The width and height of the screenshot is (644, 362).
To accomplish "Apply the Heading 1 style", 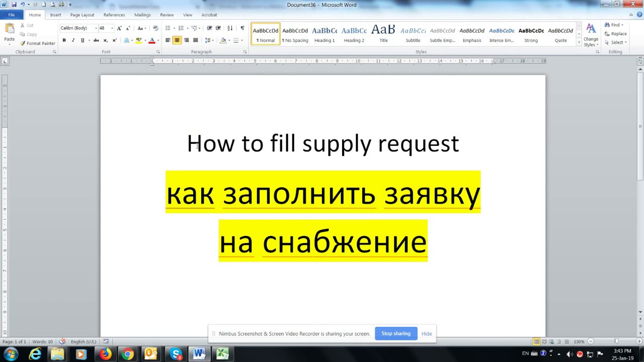I will pos(325,34).
